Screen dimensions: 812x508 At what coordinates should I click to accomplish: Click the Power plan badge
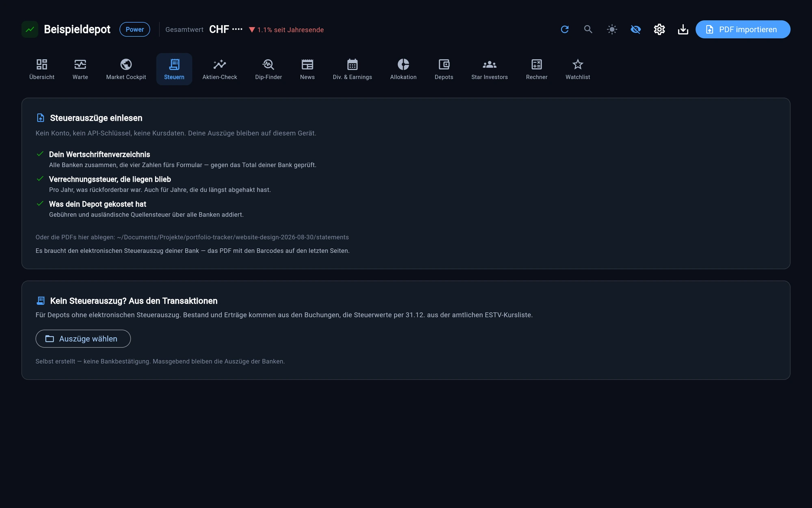point(135,29)
